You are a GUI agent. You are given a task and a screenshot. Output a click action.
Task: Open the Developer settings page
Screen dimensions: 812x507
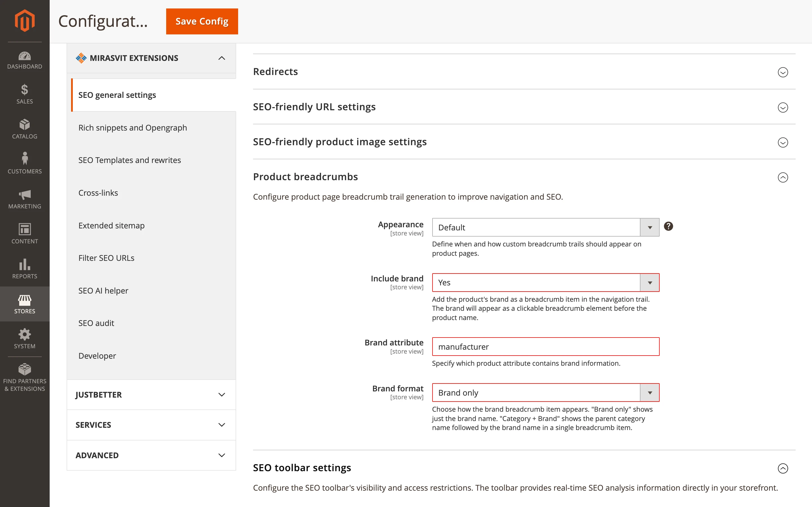pos(97,356)
